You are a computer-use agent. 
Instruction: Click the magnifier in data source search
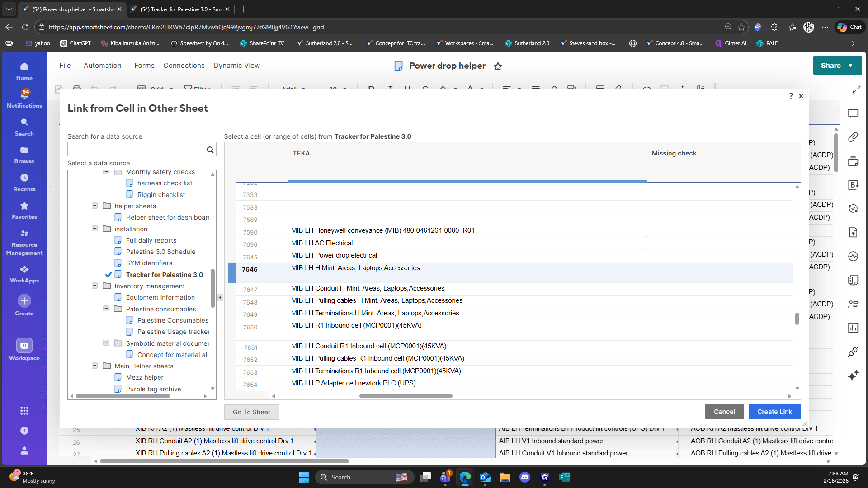click(210, 150)
